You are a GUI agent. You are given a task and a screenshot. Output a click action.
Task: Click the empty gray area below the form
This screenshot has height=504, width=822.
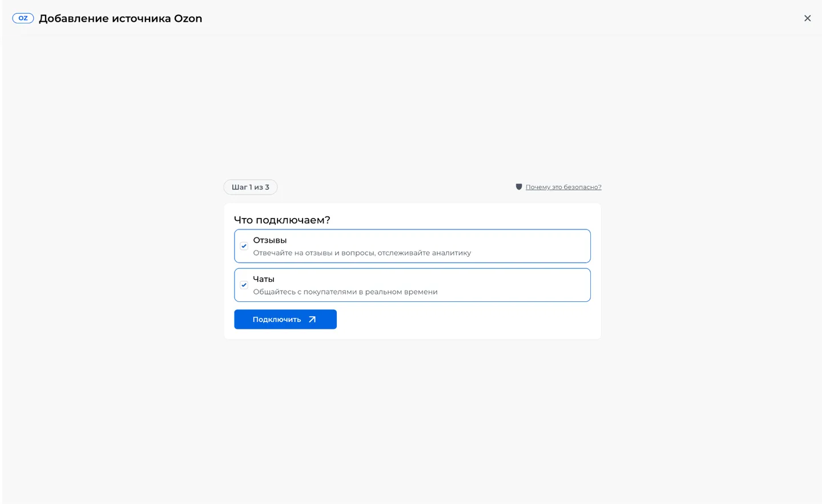coord(411,422)
